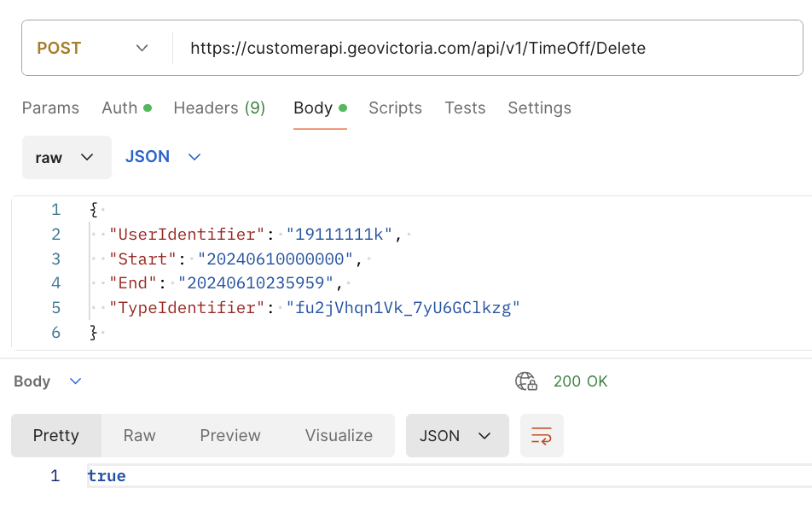Show the Preview response view
Screen dimensions: 812x529
230,436
